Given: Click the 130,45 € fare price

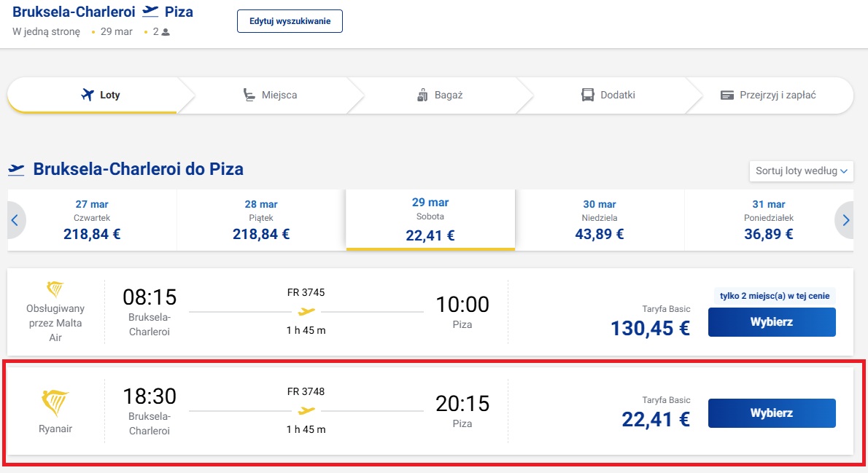Looking at the screenshot, I should coord(651,328).
